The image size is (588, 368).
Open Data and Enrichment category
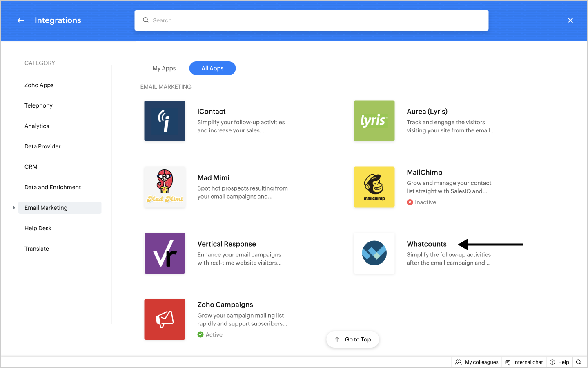[x=53, y=187]
